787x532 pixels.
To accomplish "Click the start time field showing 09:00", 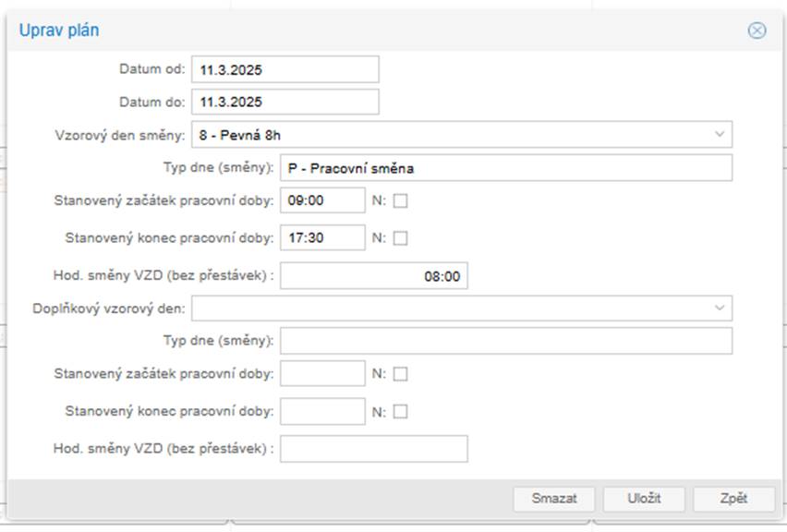I will click(x=322, y=200).
